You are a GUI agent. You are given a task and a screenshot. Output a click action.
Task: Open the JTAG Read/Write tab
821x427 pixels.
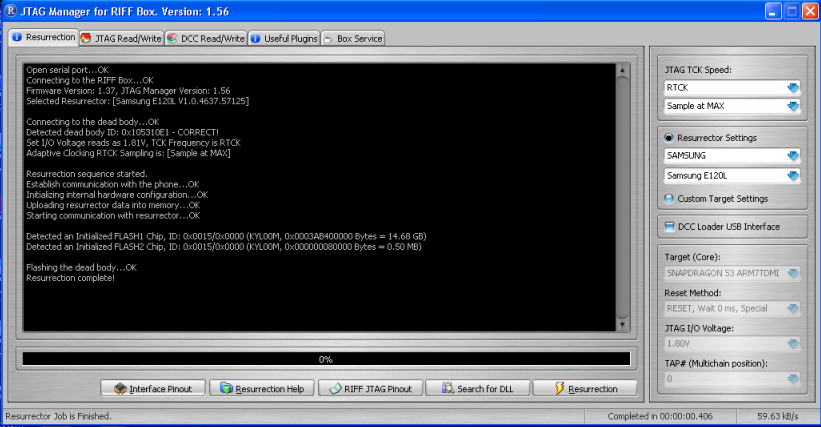pos(122,39)
